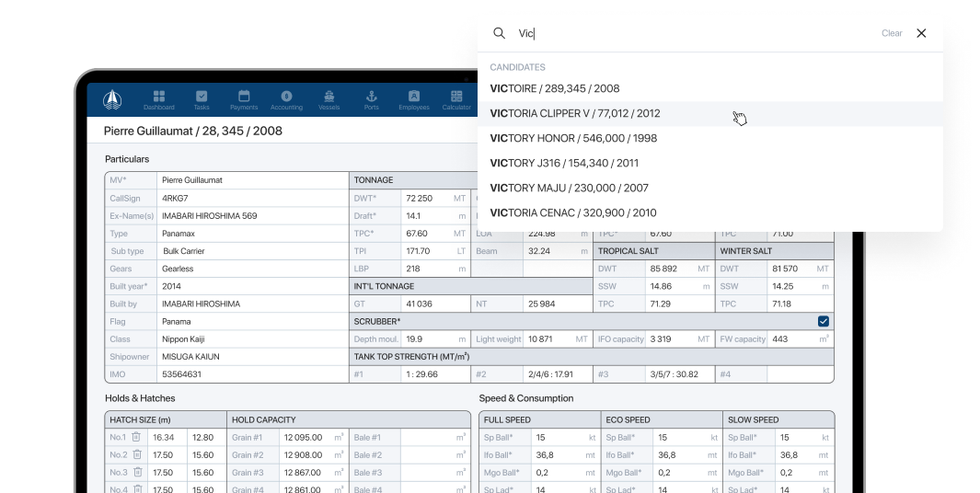Delete hatch No.2 trash icon
This screenshot has height=493, width=980.
[x=137, y=454]
